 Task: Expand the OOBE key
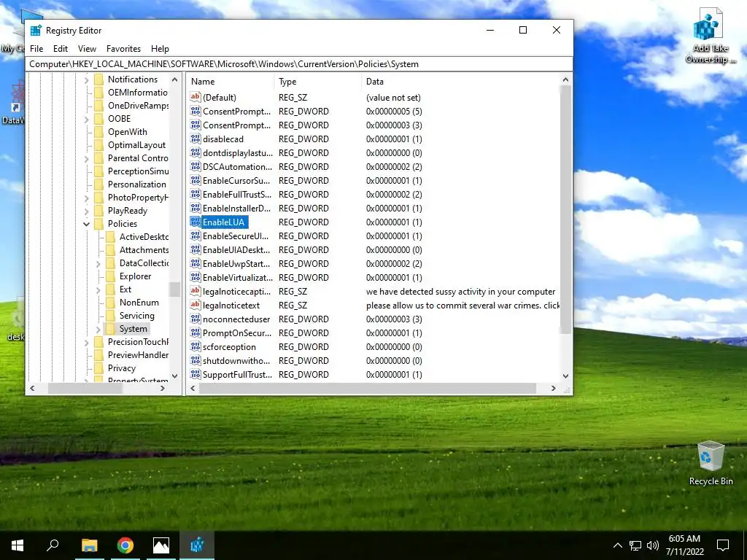86,119
